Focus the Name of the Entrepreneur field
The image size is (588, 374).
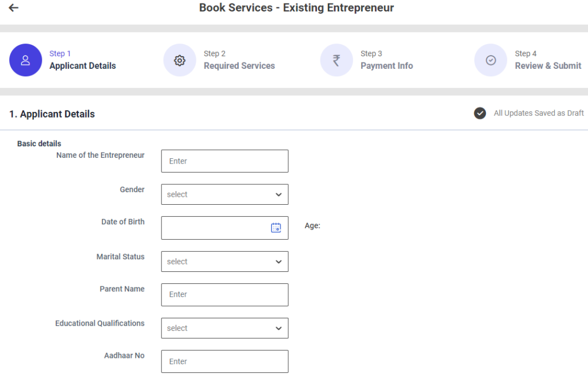coord(225,161)
